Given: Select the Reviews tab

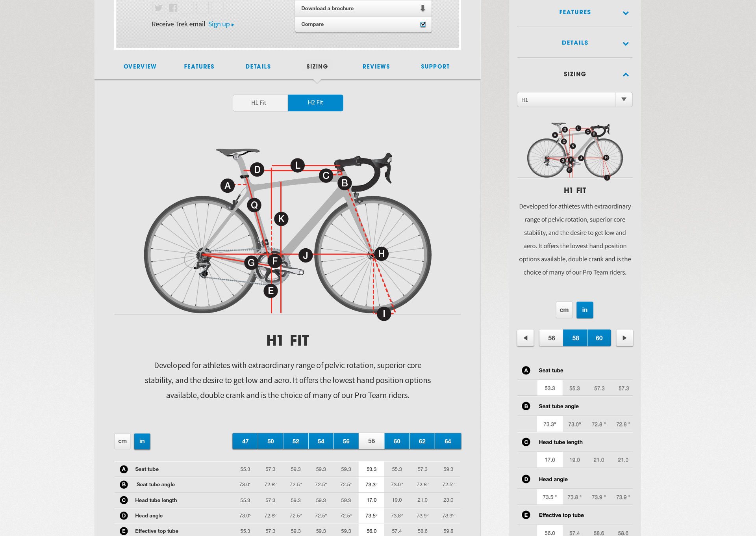Looking at the screenshot, I should [376, 66].
